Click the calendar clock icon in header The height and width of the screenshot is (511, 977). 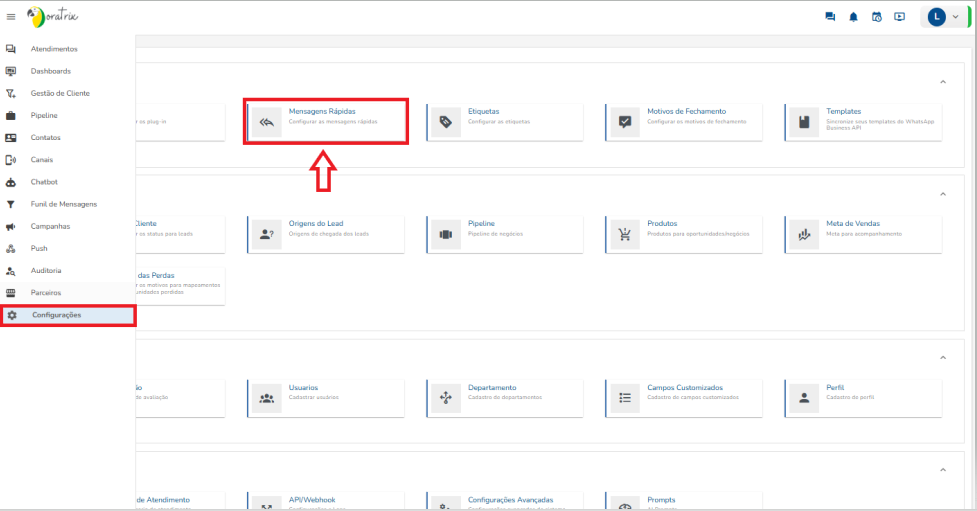876,17
